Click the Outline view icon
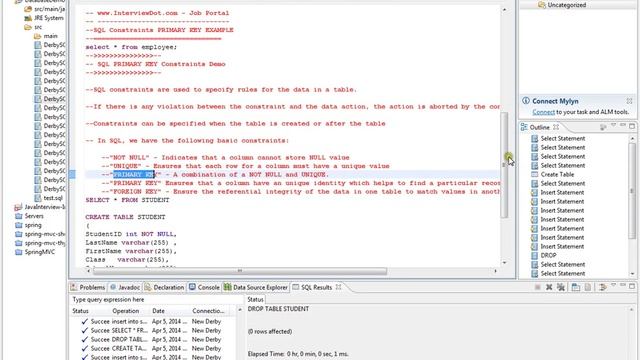 (x=524, y=127)
